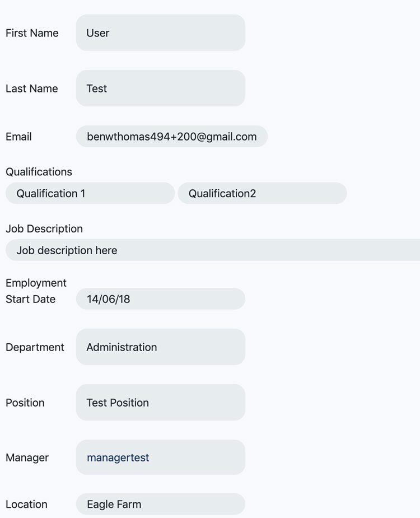Click the Email label
Viewport: 420px width, 518px height.
click(x=18, y=136)
